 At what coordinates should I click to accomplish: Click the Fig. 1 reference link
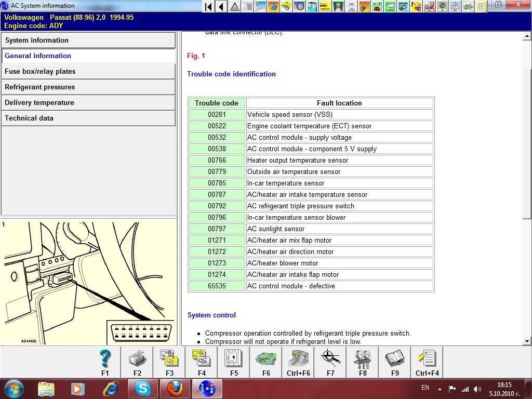coord(196,56)
